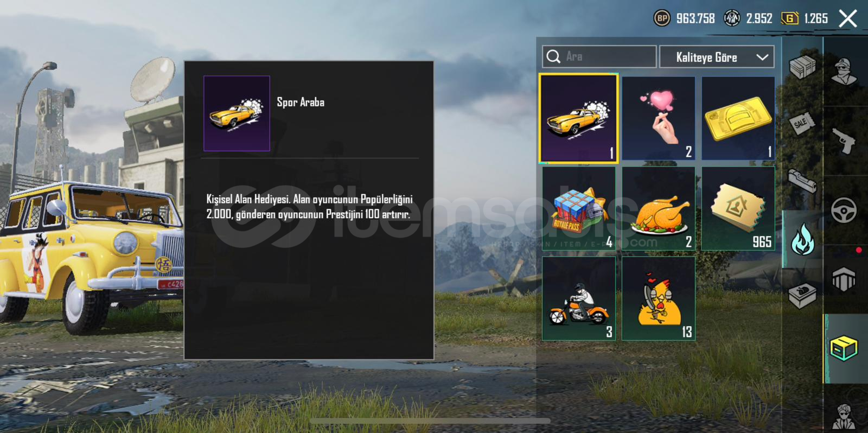The image size is (868, 433).
Task: Select the Spor Araba gift item
Action: (578, 118)
